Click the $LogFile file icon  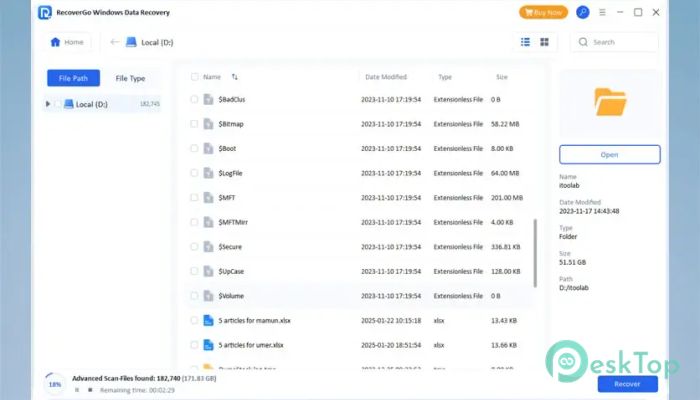[208, 173]
